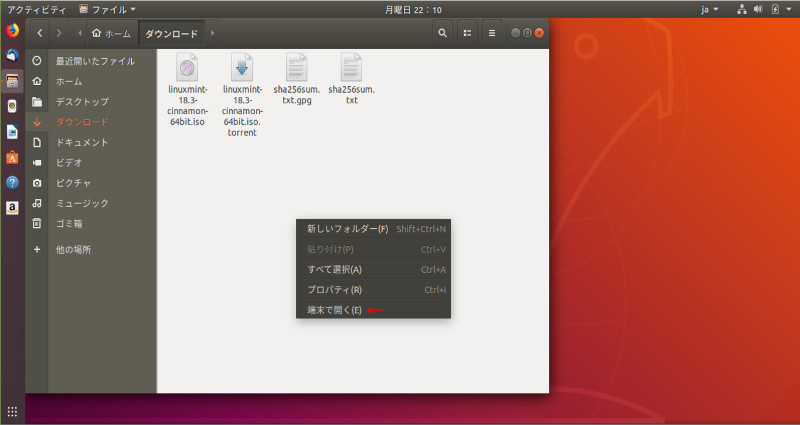Select ダウンロード in the sidebar
The width and height of the screenshot is (800, 425).
point(91,122)
